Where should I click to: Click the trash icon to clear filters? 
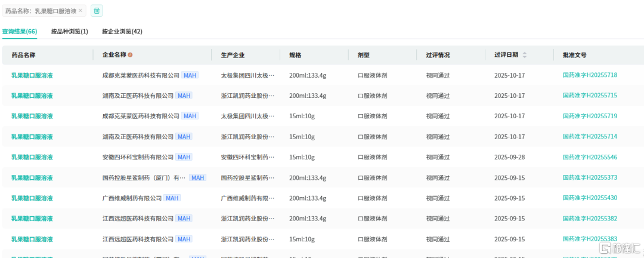[97, 11]
